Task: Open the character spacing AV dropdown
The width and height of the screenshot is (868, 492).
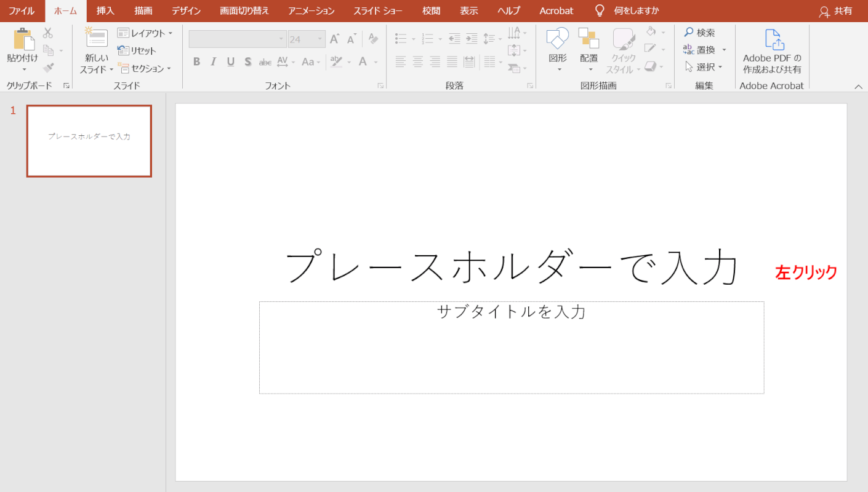Action: [x=286, y=61]
